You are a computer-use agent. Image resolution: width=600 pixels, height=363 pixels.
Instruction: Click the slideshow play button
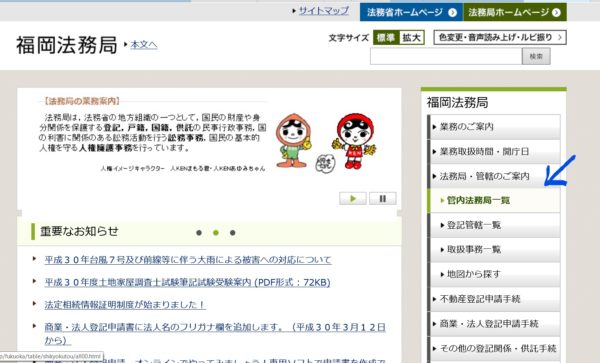pyautogui.click(x=353, y=199)
